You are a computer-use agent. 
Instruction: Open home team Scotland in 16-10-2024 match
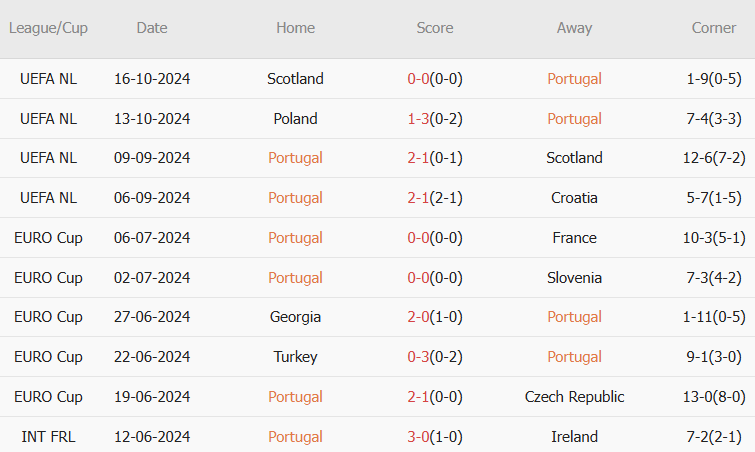click(x=295, y=78)
